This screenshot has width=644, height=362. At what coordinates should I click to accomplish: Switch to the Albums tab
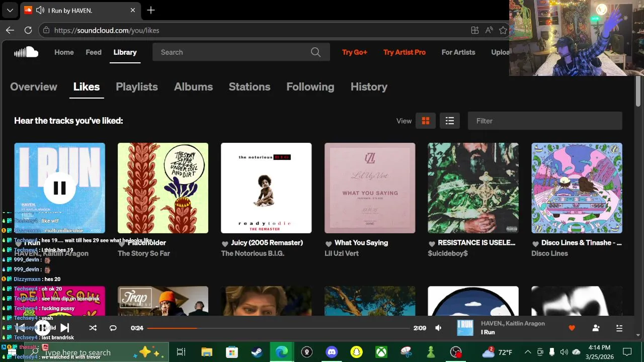click(x=193, y=86)
